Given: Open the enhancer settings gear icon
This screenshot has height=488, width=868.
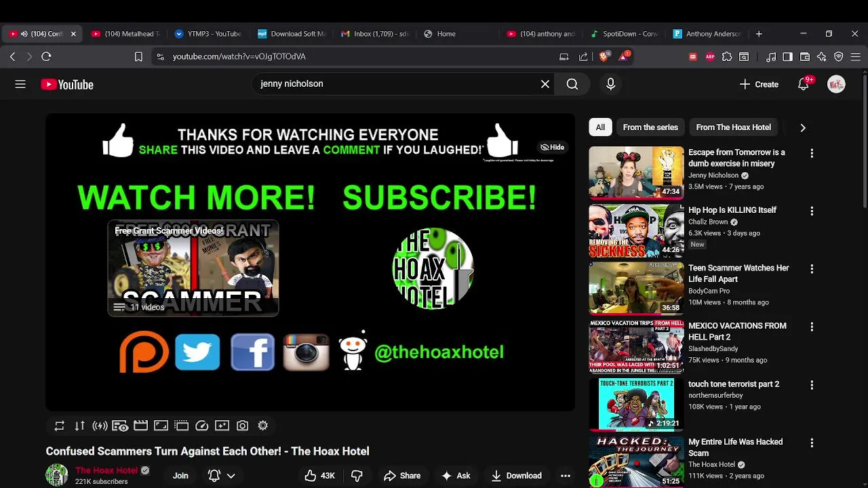Looking at the screenshot, I should coord(262,426).
